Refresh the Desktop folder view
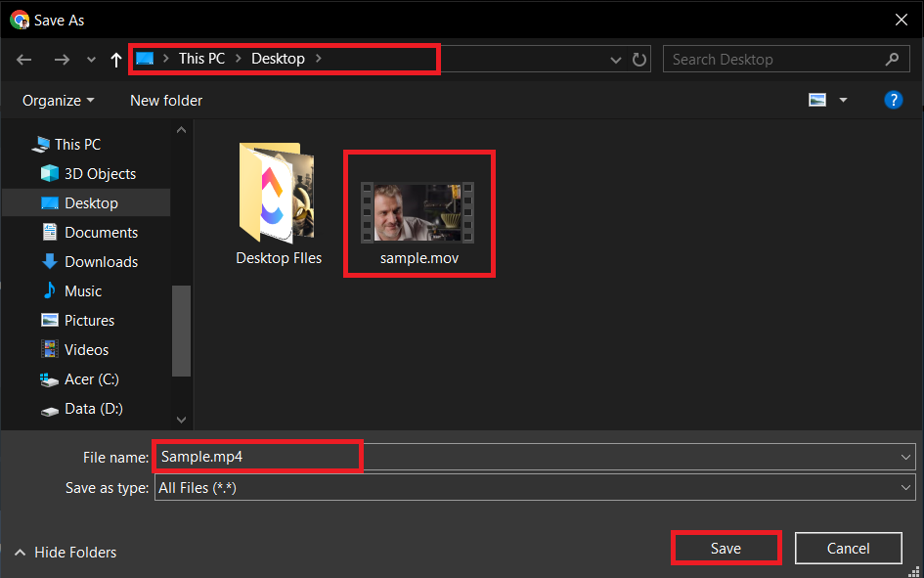This screenshot has width=924, height=578. coord(639,59)
